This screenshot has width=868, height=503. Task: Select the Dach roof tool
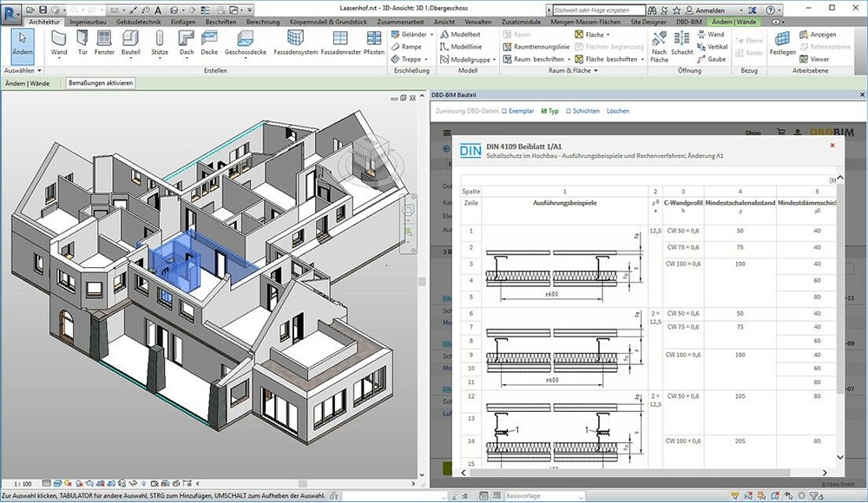tap(187, 43)
